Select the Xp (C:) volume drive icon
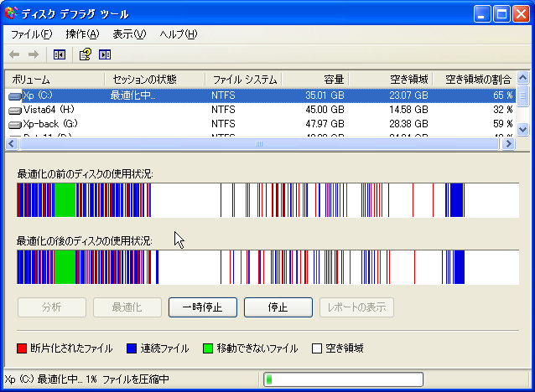535x392 pixels. (x=15, y=95)
